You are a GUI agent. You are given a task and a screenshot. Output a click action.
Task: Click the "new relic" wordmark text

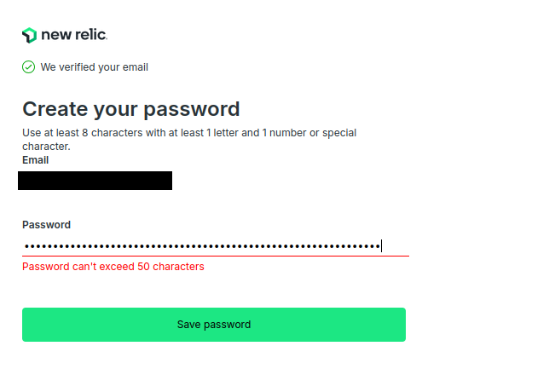tap(74, 35)
